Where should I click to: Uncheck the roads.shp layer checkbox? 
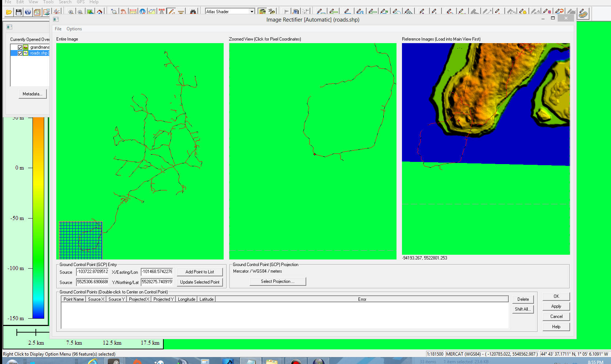[x=20, y=53]
